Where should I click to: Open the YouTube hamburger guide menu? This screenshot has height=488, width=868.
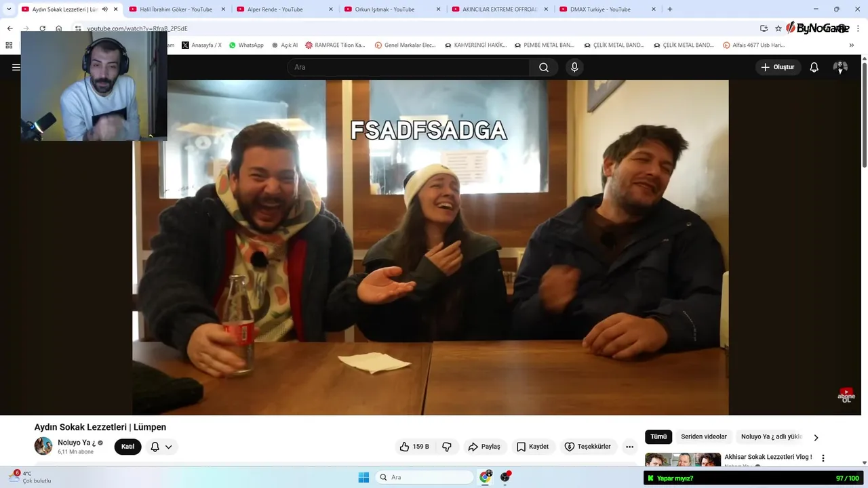click(x=16, y=67)
